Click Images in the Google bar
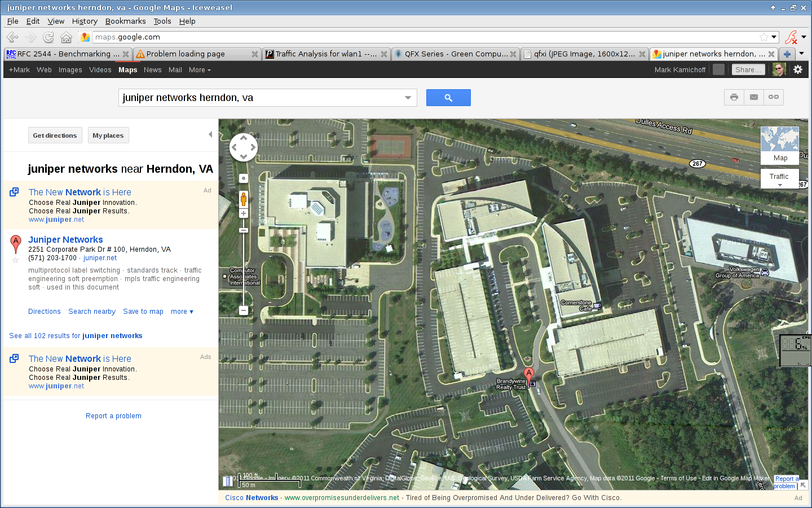This screenshot has height=508, width=812. coord(70,70)
